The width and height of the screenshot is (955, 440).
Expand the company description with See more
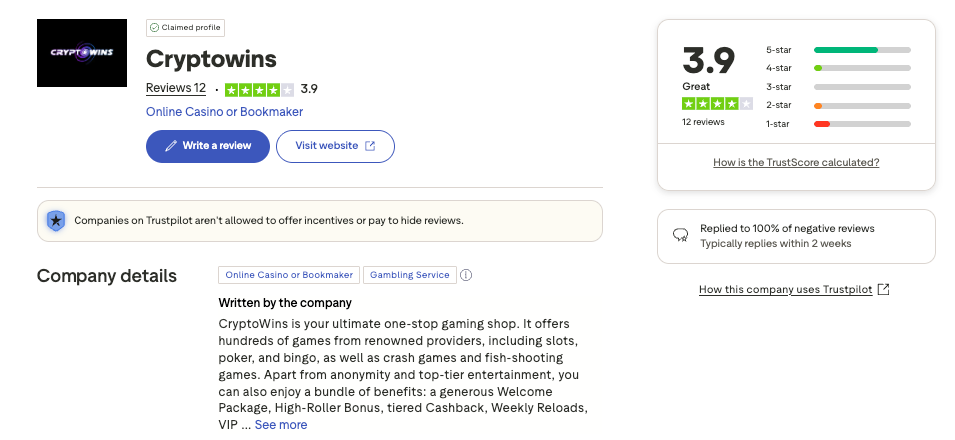tap(281, 425)
